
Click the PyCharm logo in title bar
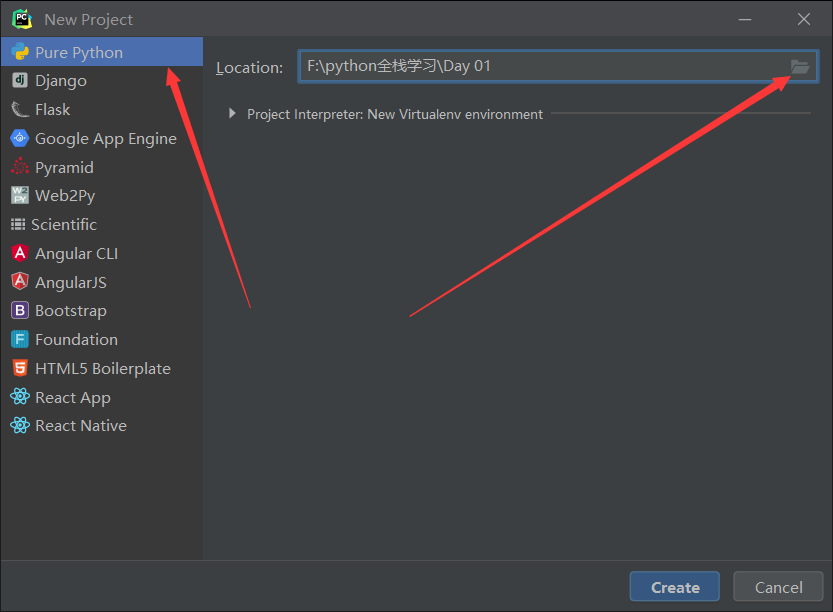22,19
